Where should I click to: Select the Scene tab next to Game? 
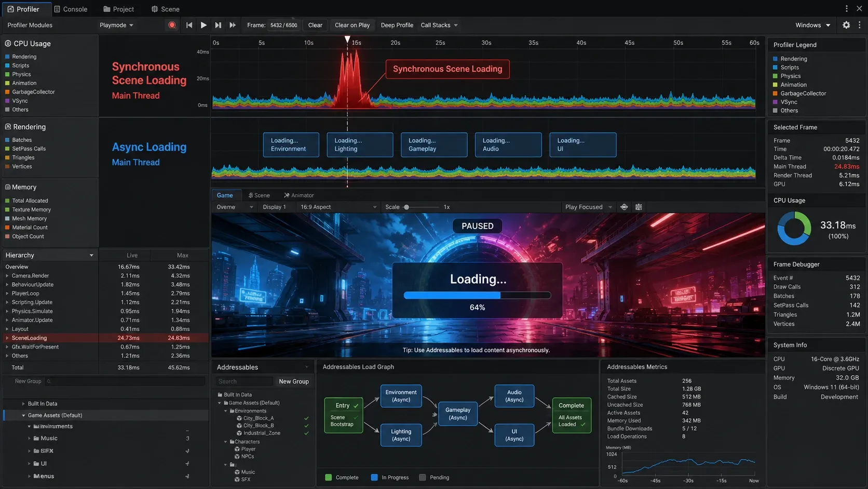pos(259,195)
